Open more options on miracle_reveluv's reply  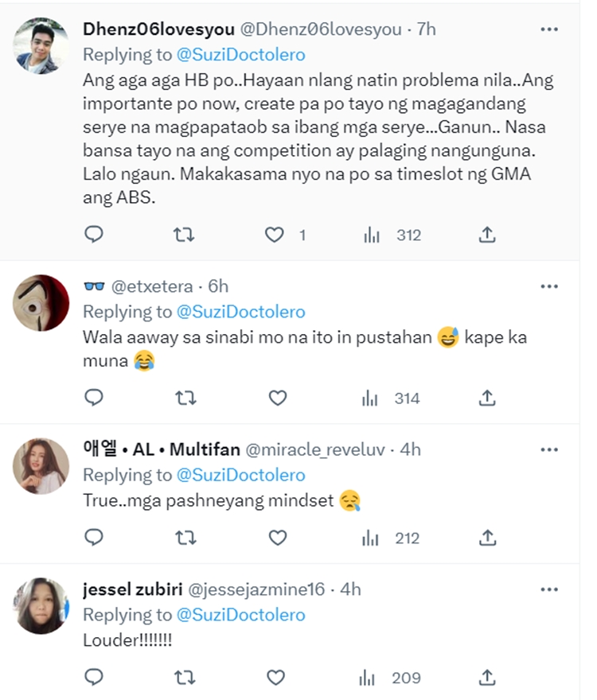click(548, 449)
